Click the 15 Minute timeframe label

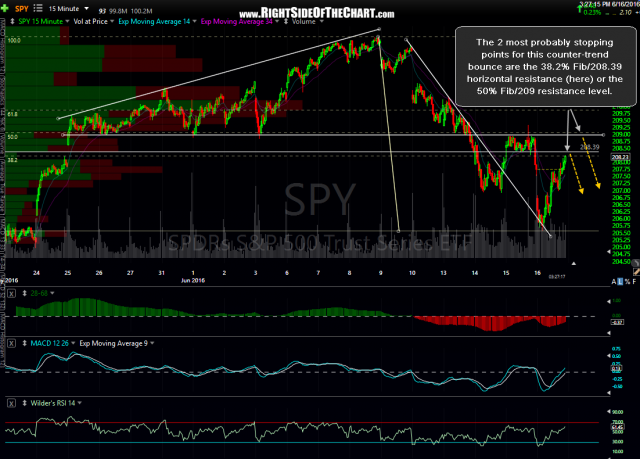[64, 9]
